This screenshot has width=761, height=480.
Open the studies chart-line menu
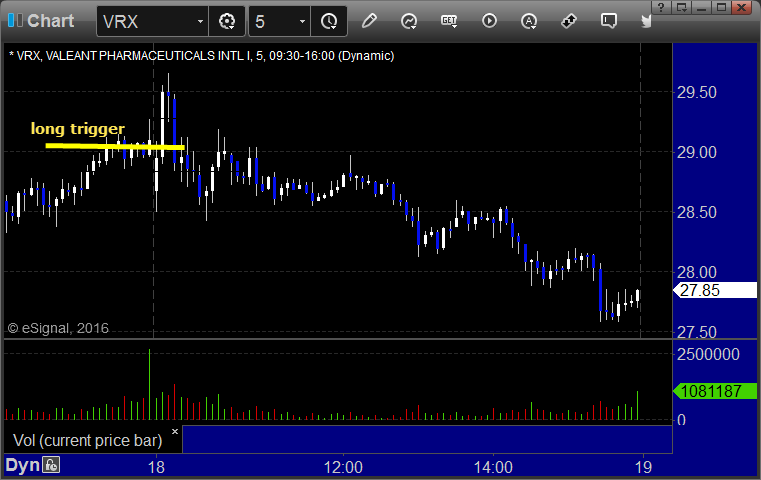[x=409, y=21]
